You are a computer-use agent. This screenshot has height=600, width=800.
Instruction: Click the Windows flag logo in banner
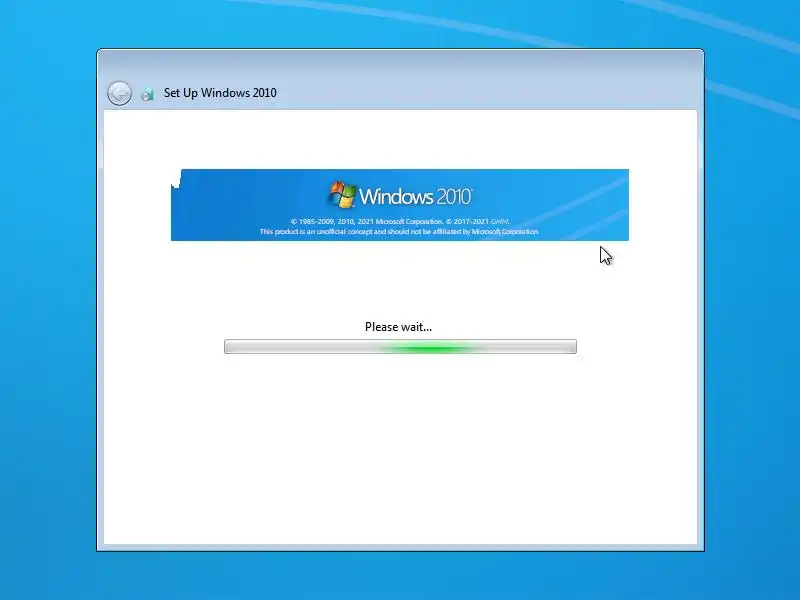click(342, 194)
